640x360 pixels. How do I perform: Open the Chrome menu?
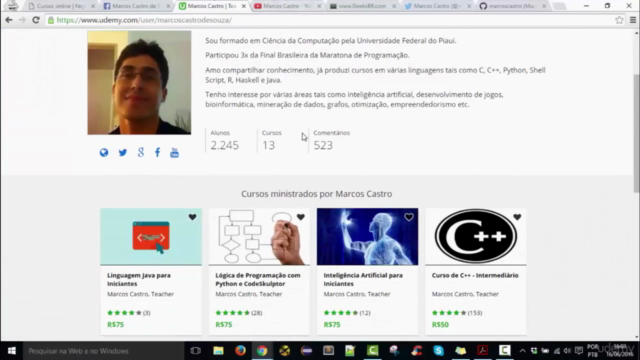tap(633, 20)
